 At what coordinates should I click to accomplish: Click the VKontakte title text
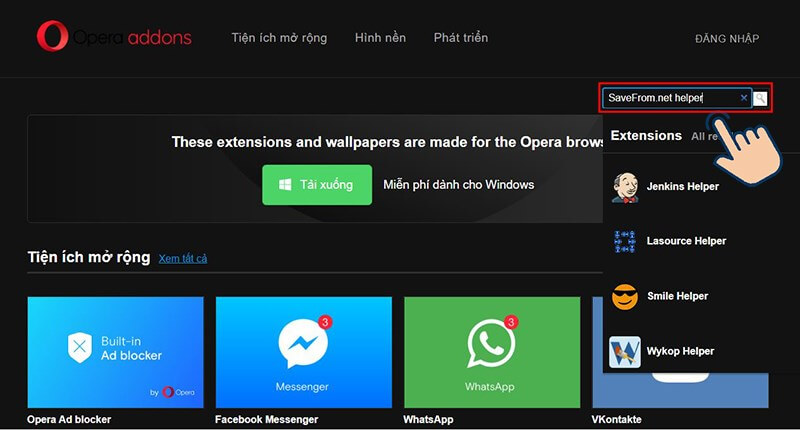[616, 419]
